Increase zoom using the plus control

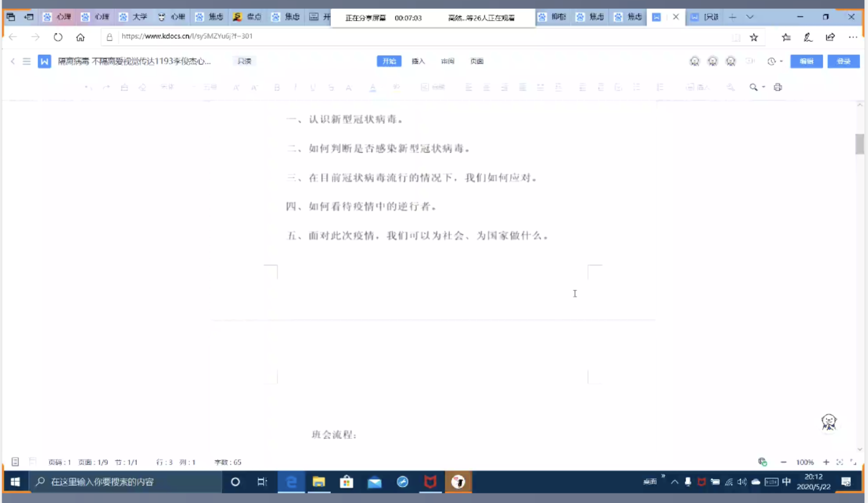tap(826, 462)
